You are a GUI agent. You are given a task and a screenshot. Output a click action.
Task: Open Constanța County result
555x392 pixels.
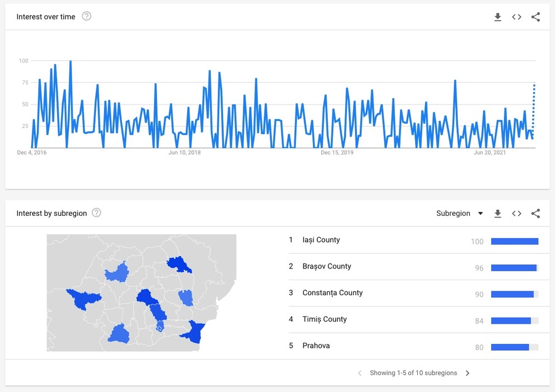pos(332,292)
